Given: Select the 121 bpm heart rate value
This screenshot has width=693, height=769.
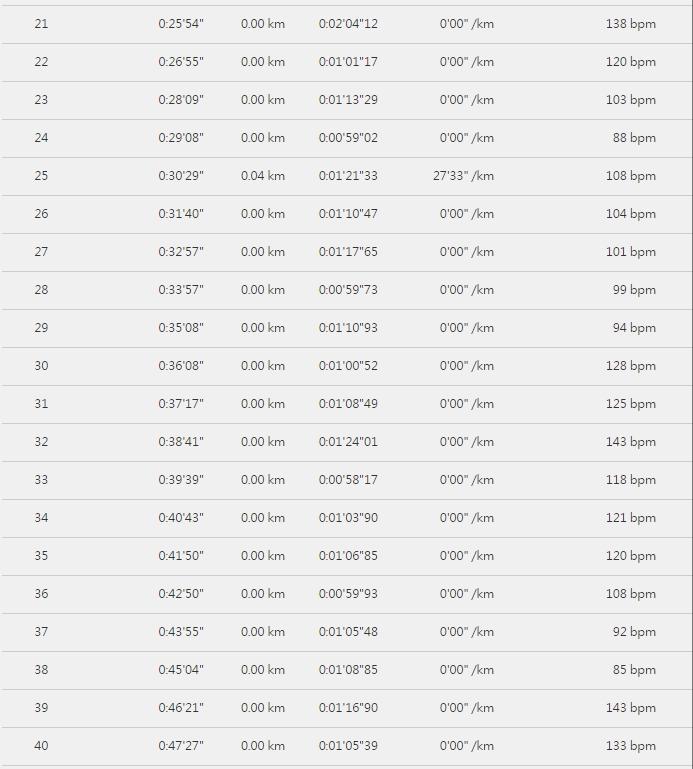Looking at the screenshot, I should pyautogui.click(x=630, y=517).
